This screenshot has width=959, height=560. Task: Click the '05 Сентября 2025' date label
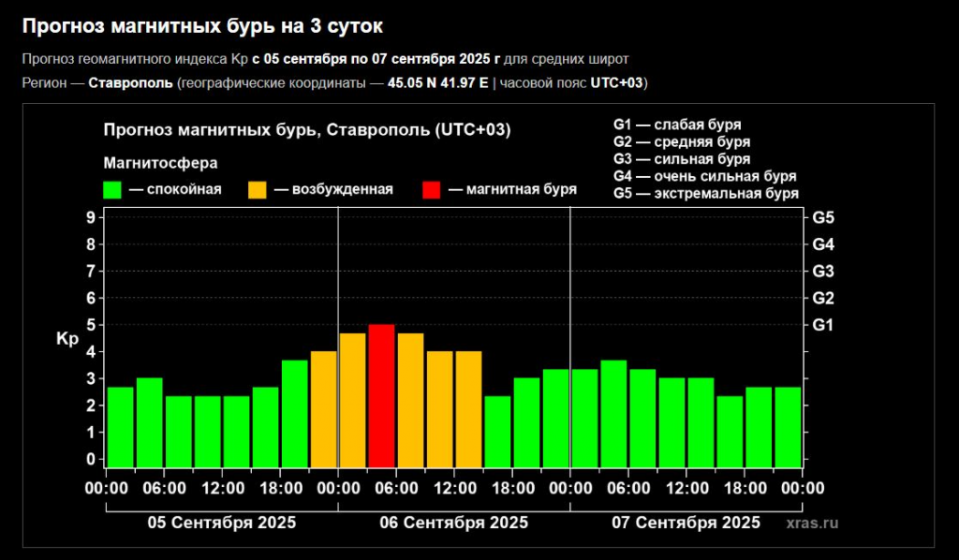[x=222, y=523]
